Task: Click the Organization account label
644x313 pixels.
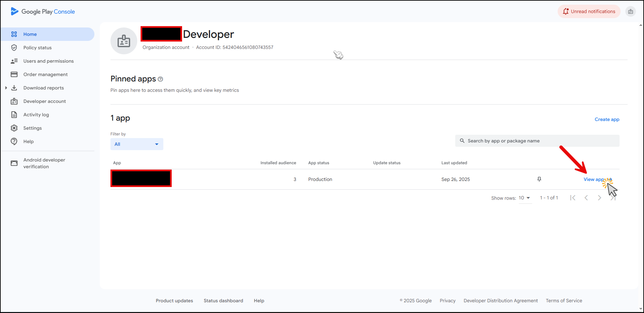Action: tap(166, 47)
